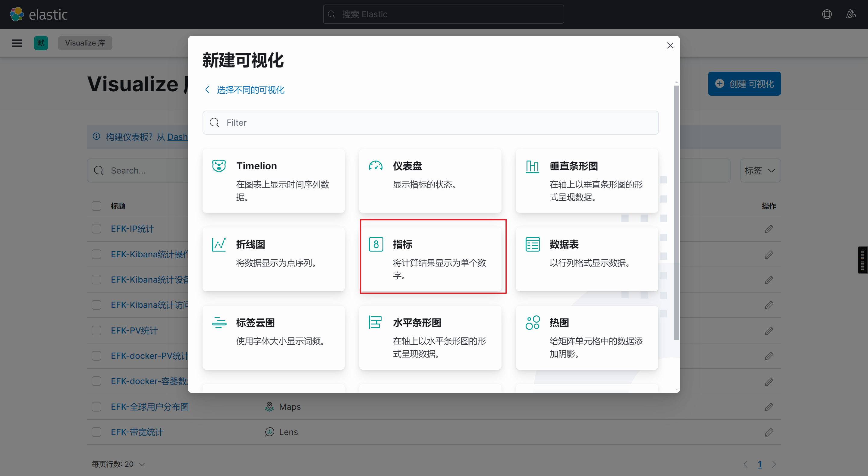Focus the 搜索 Elastic search bar
This screenshot has width=868, height=476.
[x=443, y=14]
